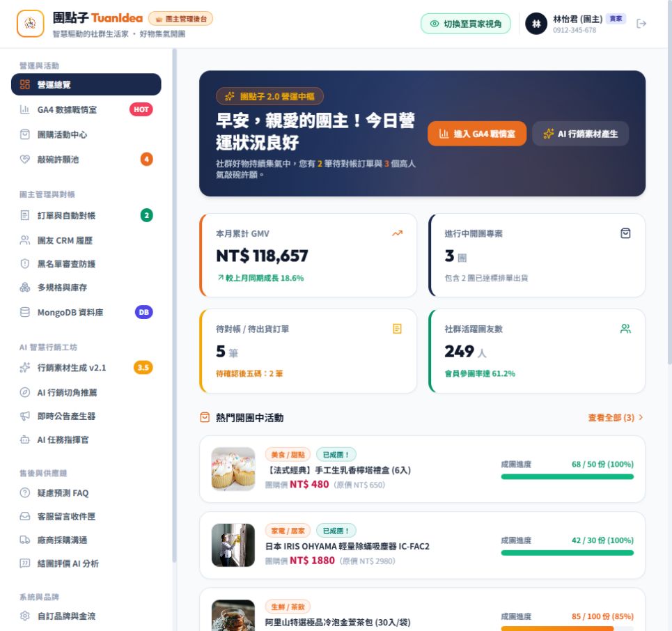Click progress bar for IRIS OHYAMA 除蟎吸塵器

[x=567, y=553]
